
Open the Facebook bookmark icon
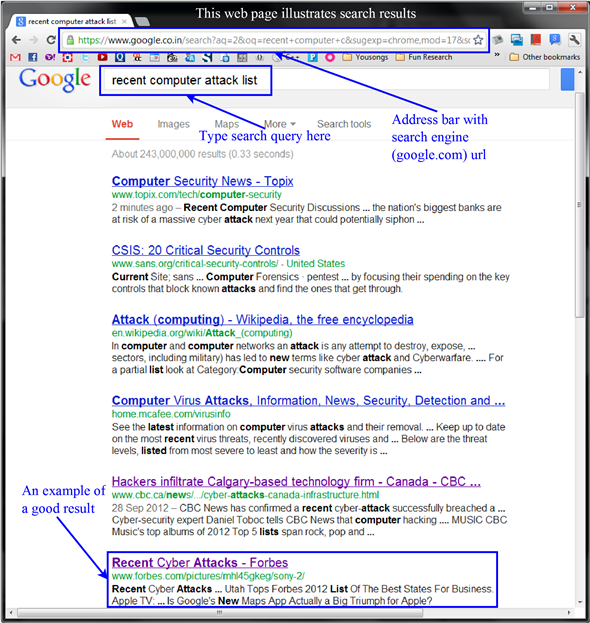point(33,57)
